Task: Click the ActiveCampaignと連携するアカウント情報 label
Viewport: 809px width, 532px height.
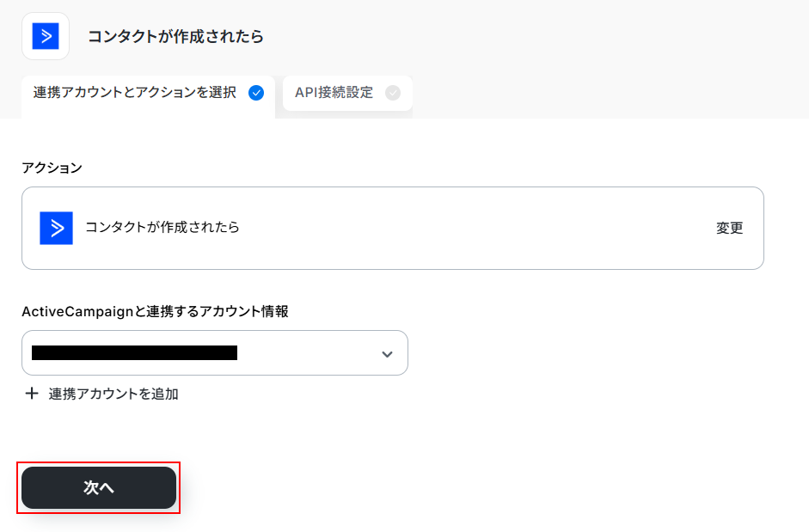Action: click(155, 312)
